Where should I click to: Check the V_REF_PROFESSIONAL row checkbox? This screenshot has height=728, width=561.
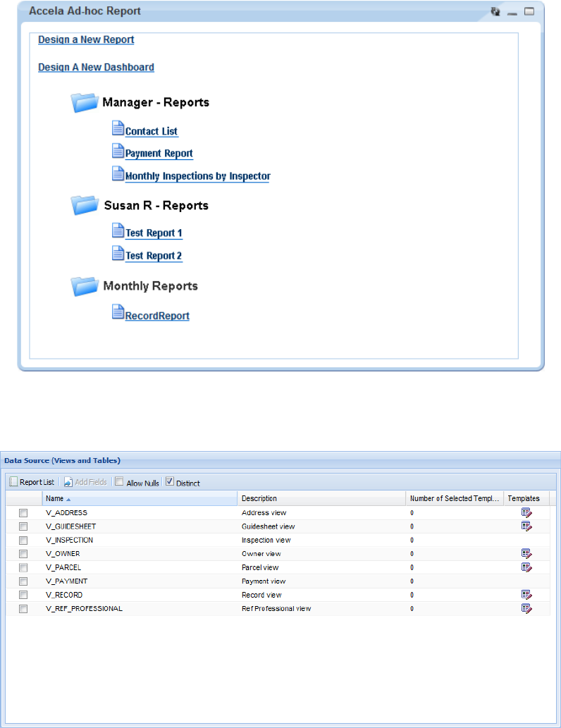coord(23,609)
